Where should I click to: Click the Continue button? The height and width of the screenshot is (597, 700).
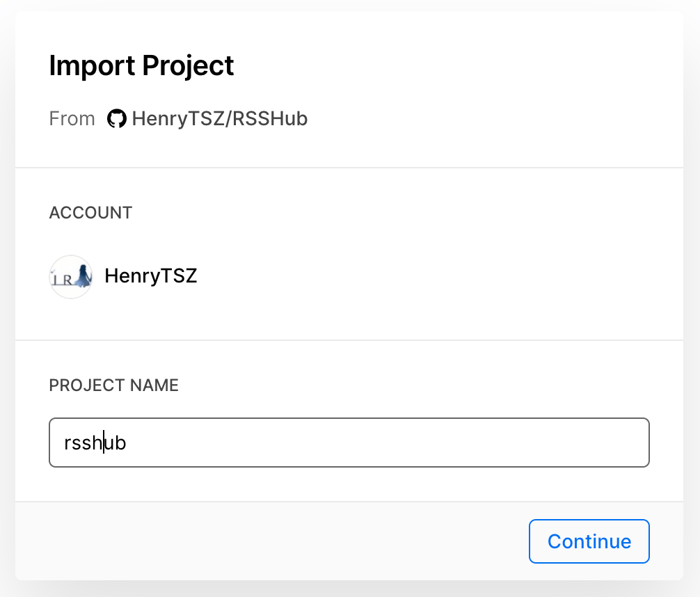(589, 541)
